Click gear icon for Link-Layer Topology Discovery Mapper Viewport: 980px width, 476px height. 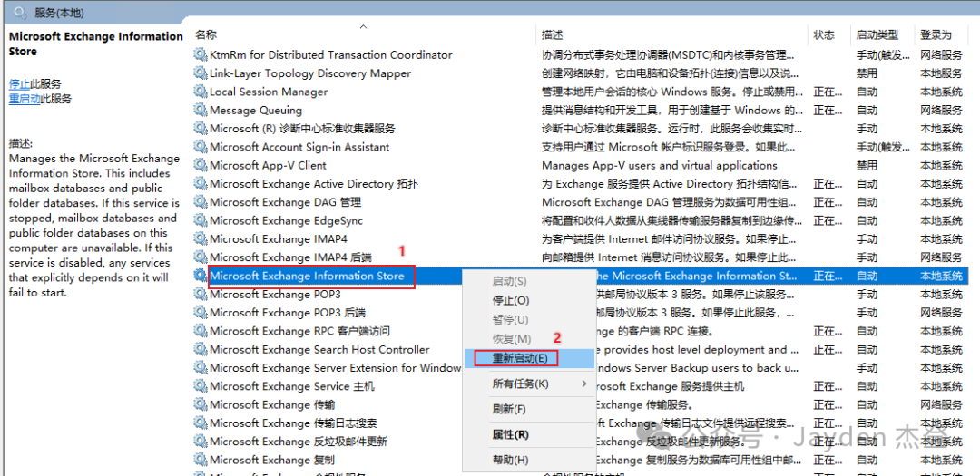coord(201,73)
